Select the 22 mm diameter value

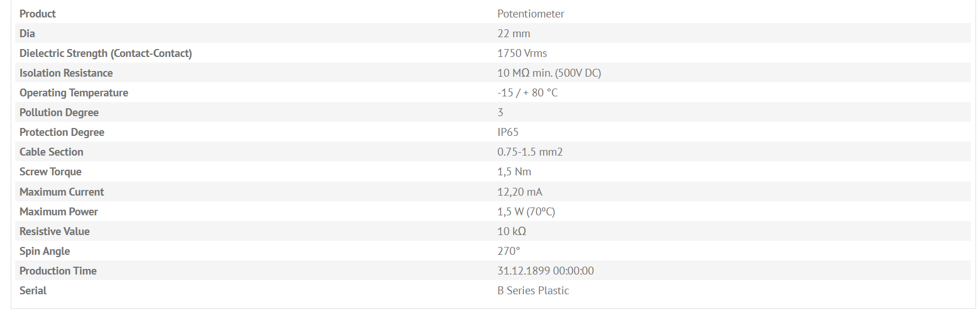coord(514,33)
